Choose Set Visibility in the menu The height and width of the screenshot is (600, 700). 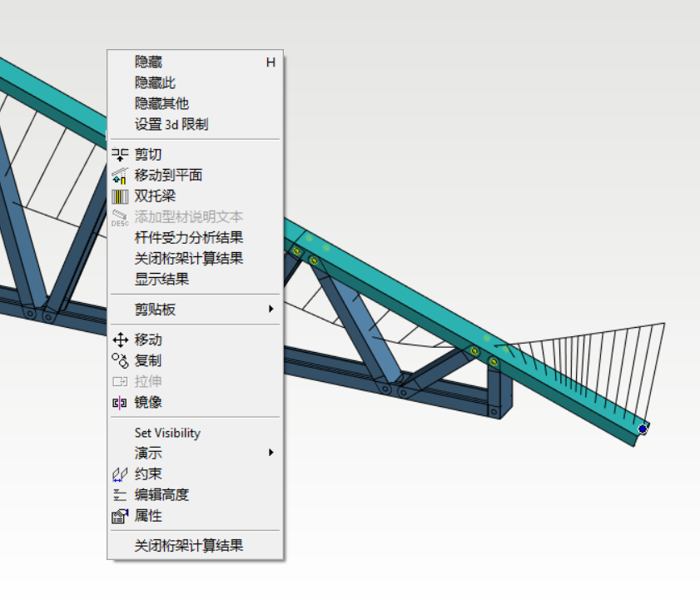[x=195, y=433]
